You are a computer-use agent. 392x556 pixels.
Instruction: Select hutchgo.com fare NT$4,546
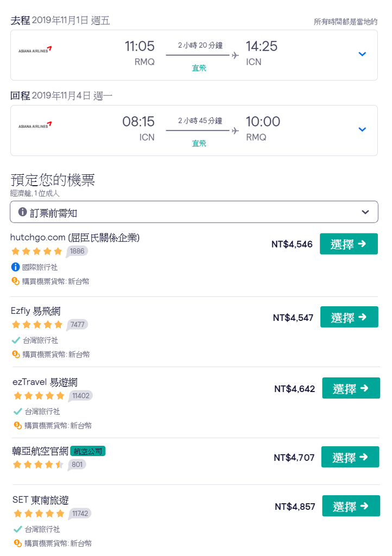point(349,244)
